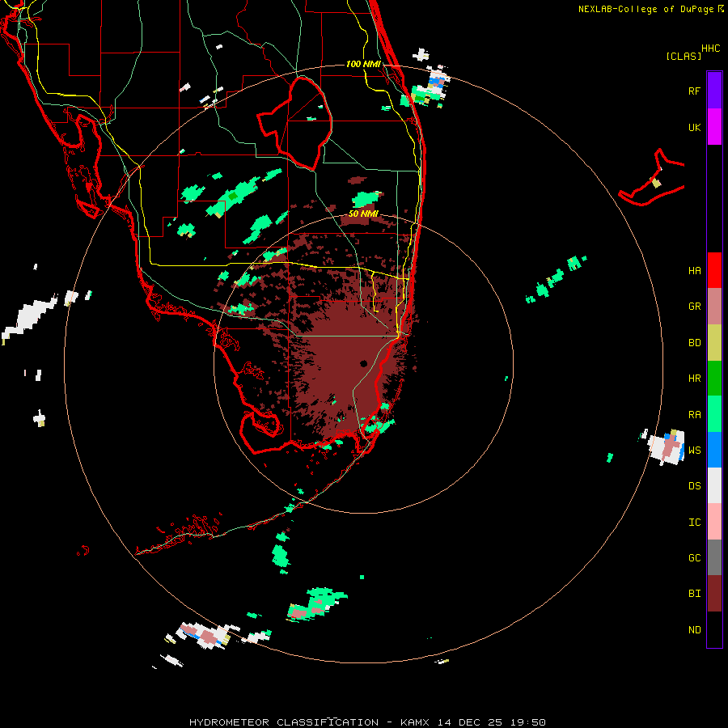Select the gray GC legend swatch
Viewport: 728px width, 728px height.
pyautogui.click(x=714, y=557)
